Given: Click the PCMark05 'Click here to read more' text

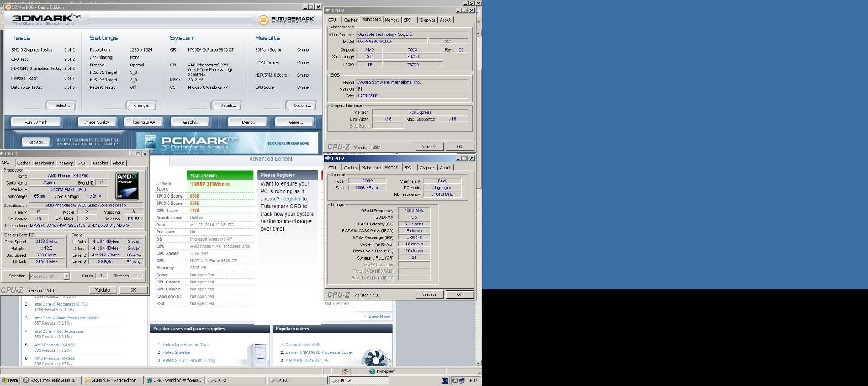Looking at the screenshot, I should click(288, 143).
